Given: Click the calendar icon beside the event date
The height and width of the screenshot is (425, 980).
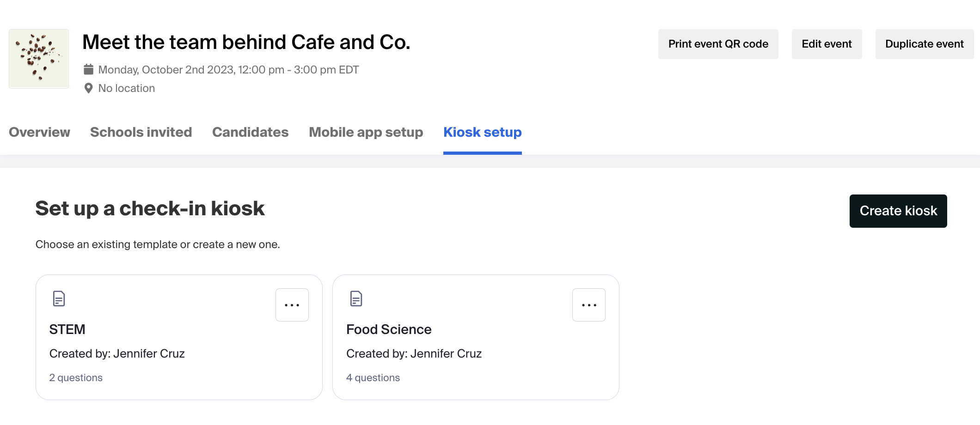Looking at the screenshot, I should click(x=88, y=69).
